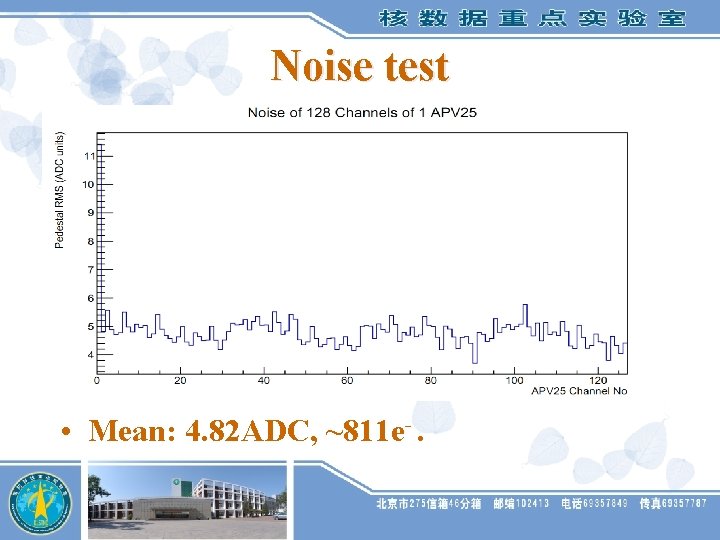
Task: Click the postal code text '邮编102413'
Action: [x=521, y=504]
